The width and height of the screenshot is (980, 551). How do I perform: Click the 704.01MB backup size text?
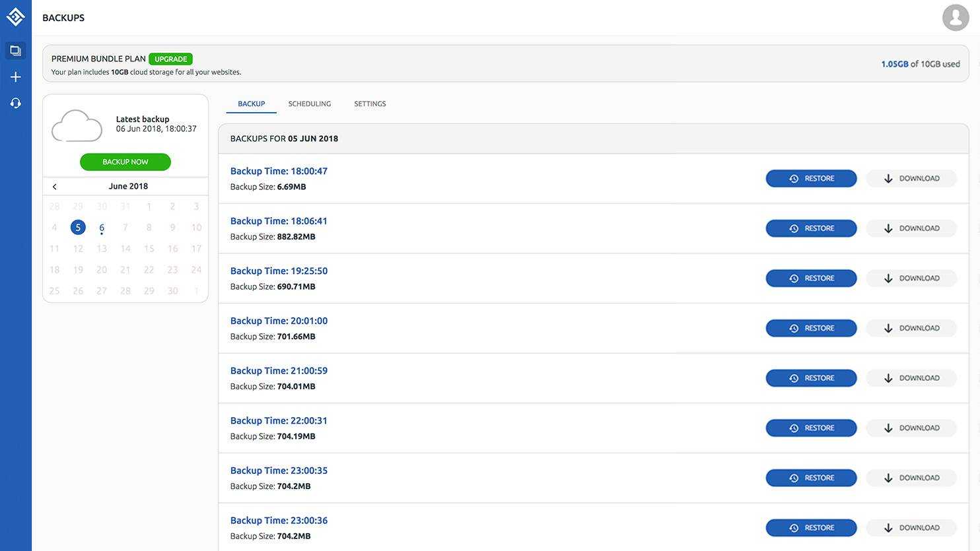click(297, 387)
